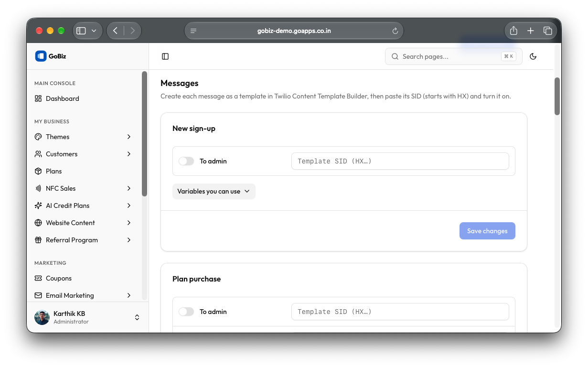Click the reader icon in address bar

(x=193, y=31)
